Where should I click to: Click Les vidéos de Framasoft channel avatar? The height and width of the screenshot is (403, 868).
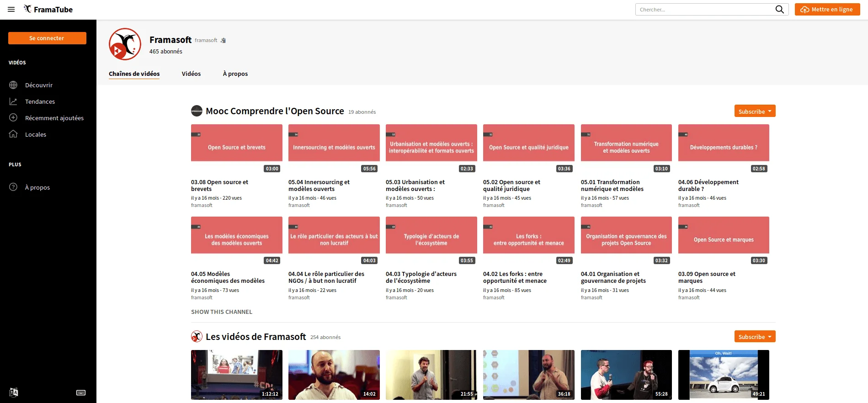coord(197,336)
